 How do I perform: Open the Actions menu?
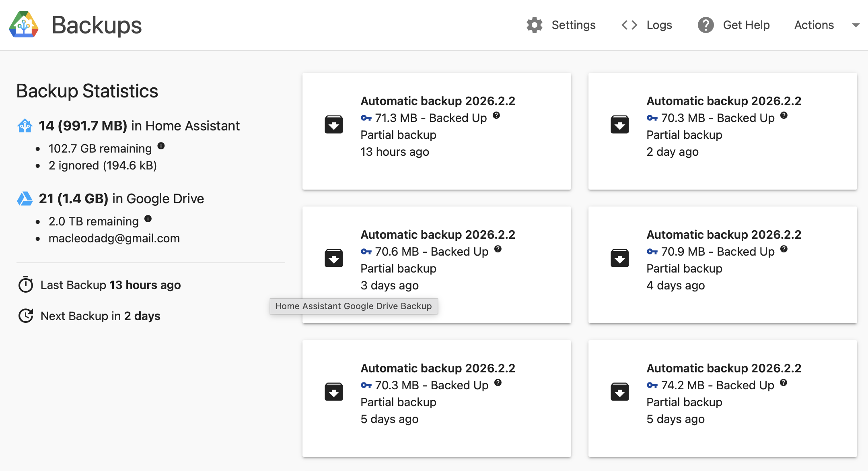(x=814, y=25)
